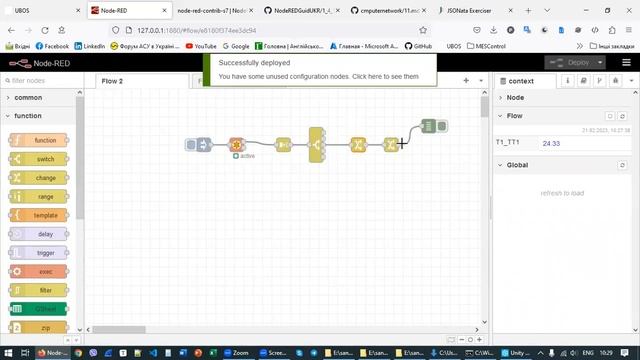This screenshot has height=360, width=640.
Task: Switch to NodeREDGuidUKR browser tab
Action: [301, 11]
